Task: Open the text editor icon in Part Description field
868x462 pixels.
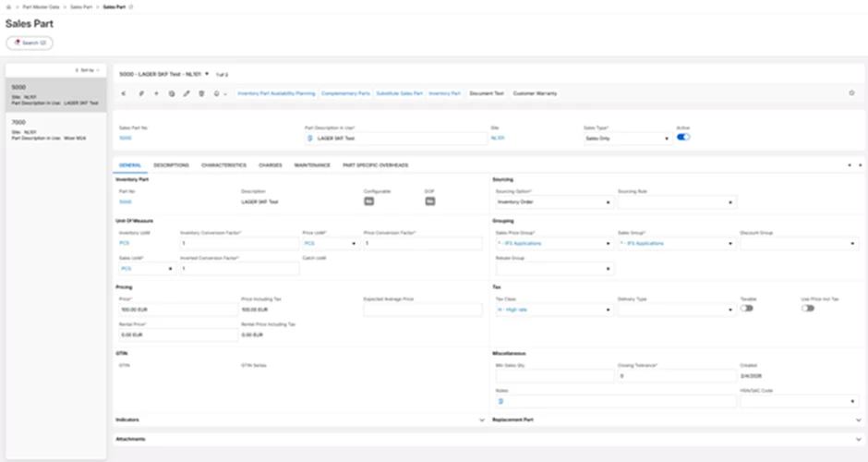Action: click(x=310, y=138)
